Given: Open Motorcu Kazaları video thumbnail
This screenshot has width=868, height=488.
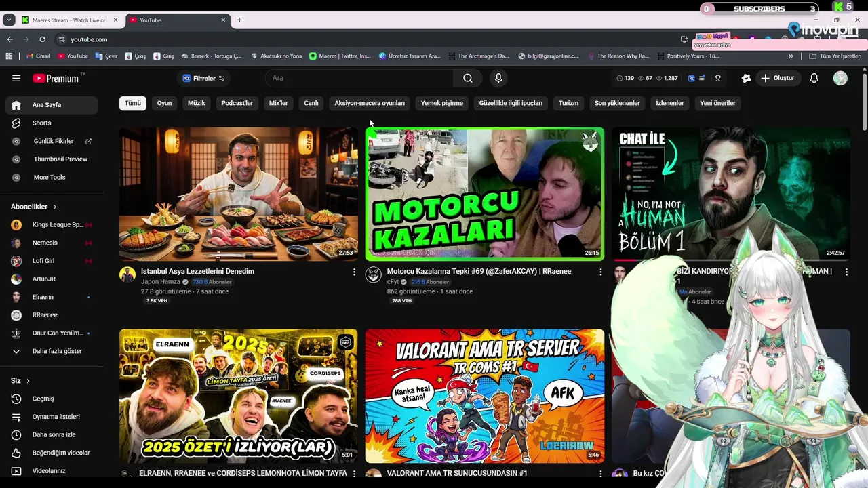Looking at the screenshot, I should (x=485, y=194).
